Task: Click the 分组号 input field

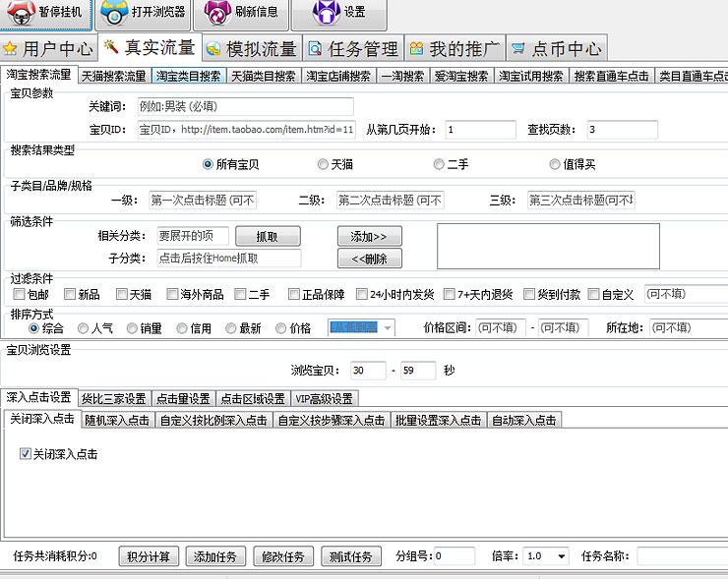Action: click(x=455, y=555)
